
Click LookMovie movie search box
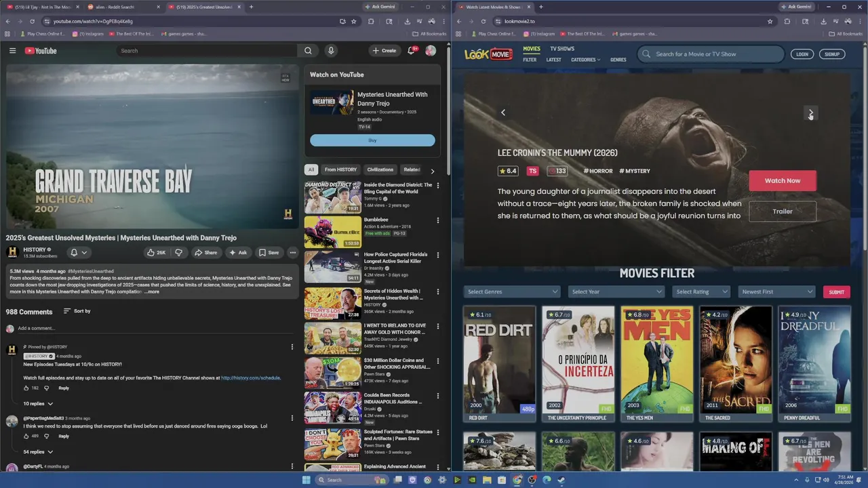tap(710, 54)
